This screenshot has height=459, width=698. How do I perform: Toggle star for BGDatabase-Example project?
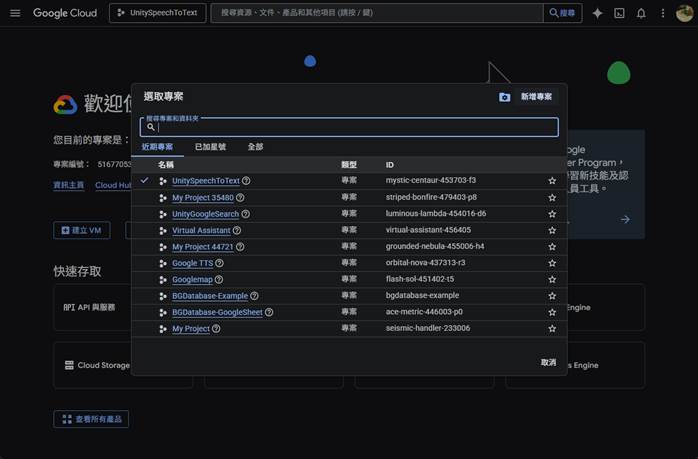[552, 296]
